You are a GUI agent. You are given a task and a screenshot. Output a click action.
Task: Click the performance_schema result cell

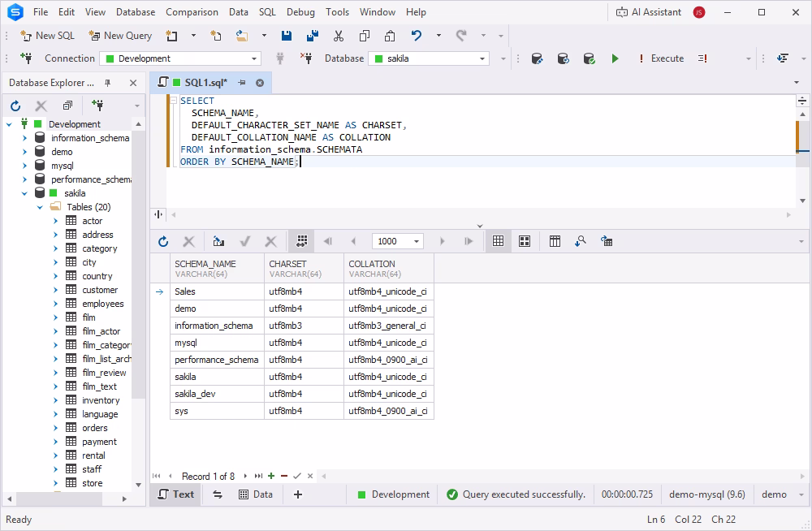[217, 360]
